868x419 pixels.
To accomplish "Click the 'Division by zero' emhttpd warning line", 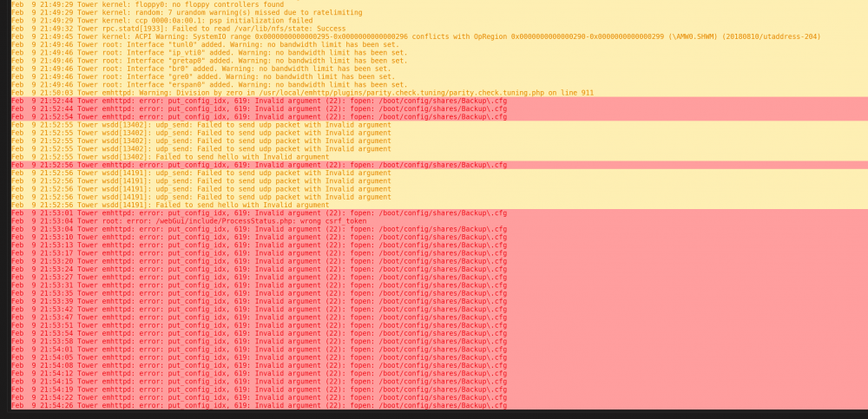I will click(x=302, y=93).
